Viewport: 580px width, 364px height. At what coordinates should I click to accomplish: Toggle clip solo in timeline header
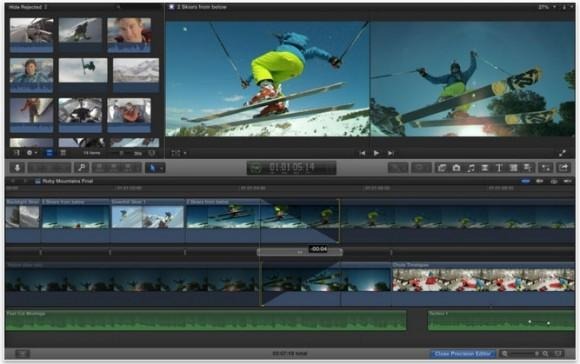coord(554,181)
